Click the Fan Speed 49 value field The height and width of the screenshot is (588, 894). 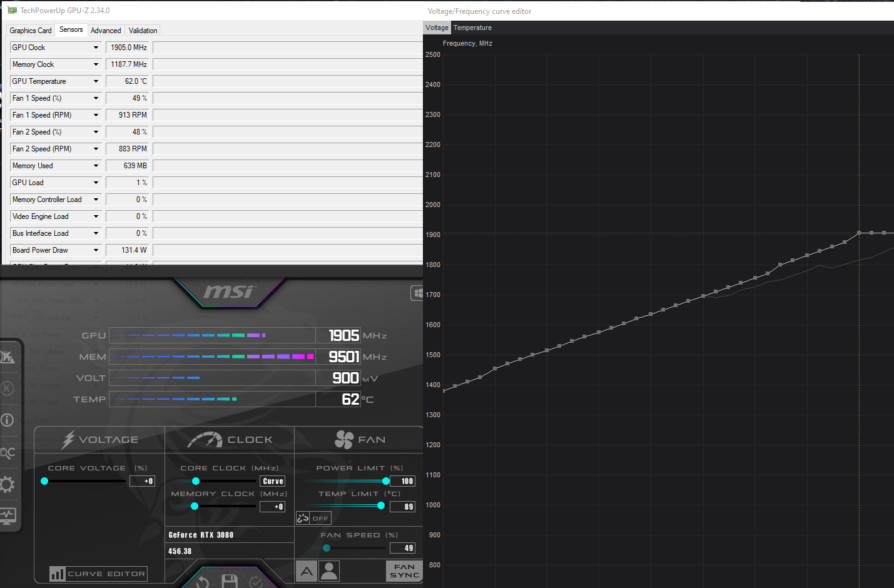click(x=402, y=548)
